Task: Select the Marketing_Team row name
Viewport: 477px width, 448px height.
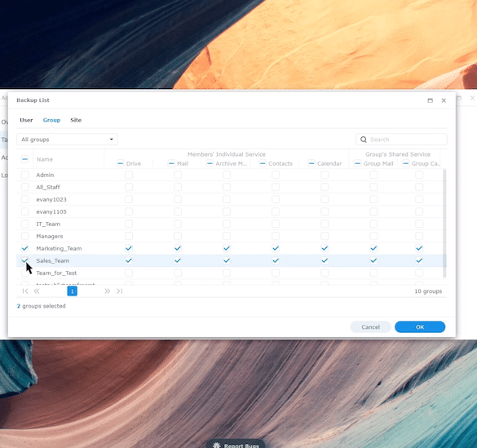Action: (59, 248)
